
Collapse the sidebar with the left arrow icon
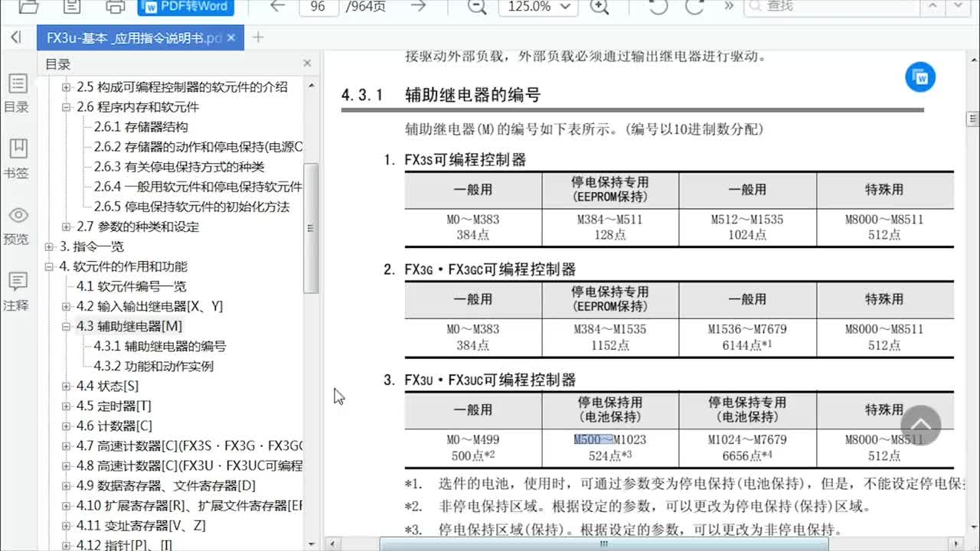pyautogui.click(x=16, y=37)
